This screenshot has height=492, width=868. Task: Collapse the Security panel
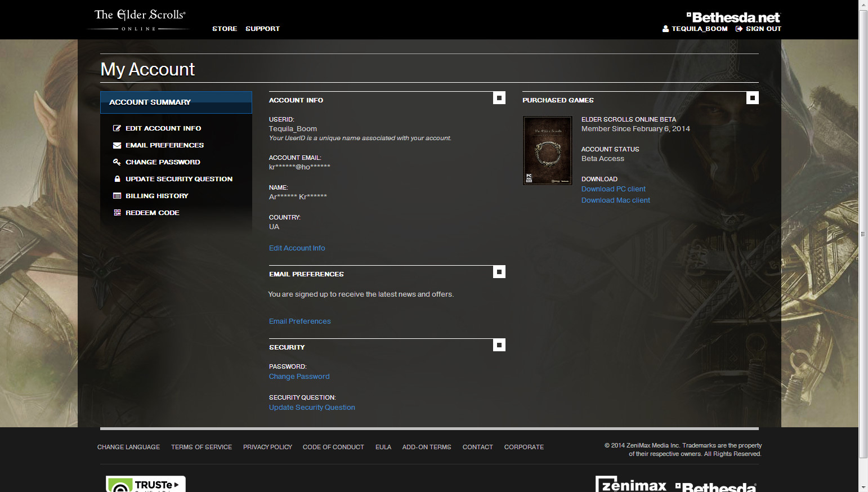point(499,345)
